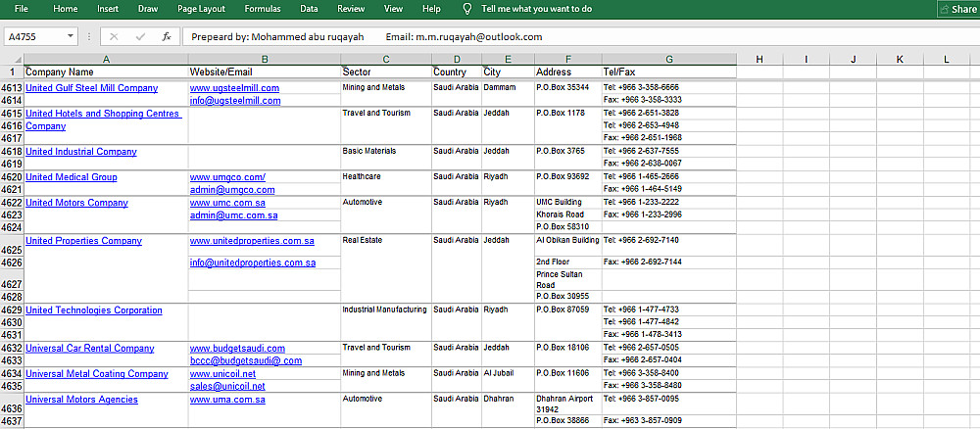
Task: Open www.umc.com.sa website link
Action: point(227,203)
